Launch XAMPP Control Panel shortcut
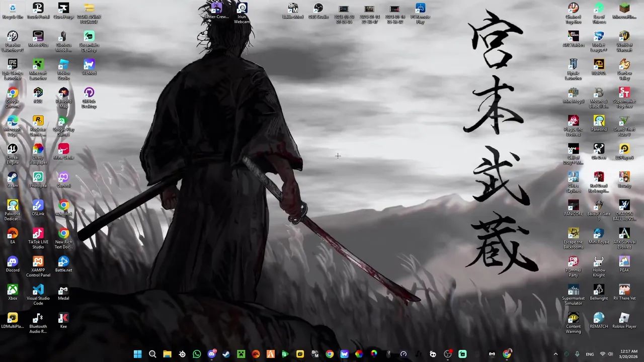The height and width of the screenshot is (362, 644). tap(38, 266)
